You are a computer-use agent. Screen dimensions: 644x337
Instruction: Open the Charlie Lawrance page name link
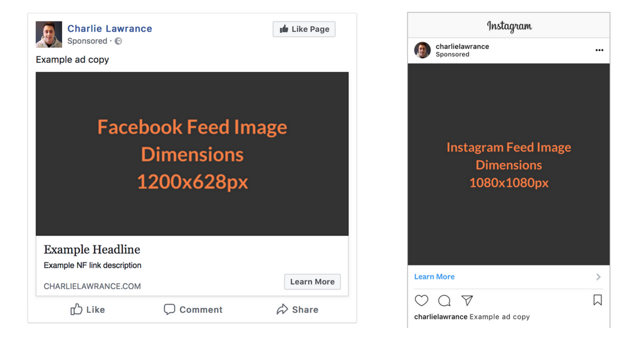point(109,28)
